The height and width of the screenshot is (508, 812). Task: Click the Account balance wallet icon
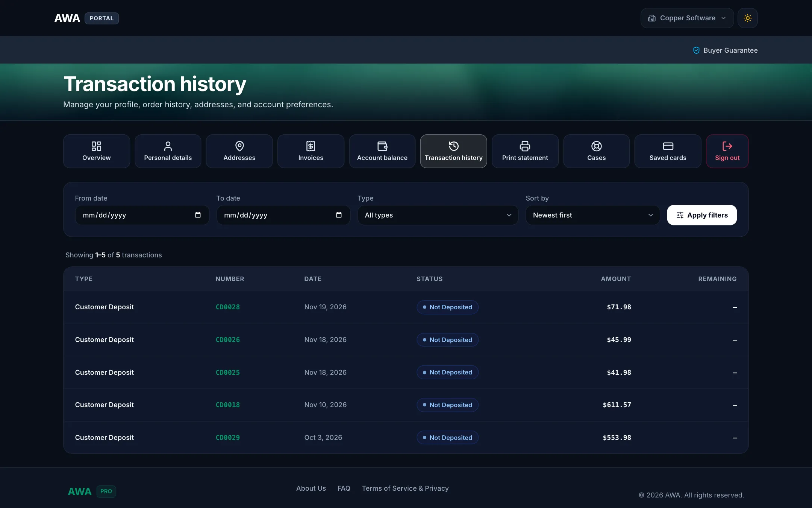point(382,146)
